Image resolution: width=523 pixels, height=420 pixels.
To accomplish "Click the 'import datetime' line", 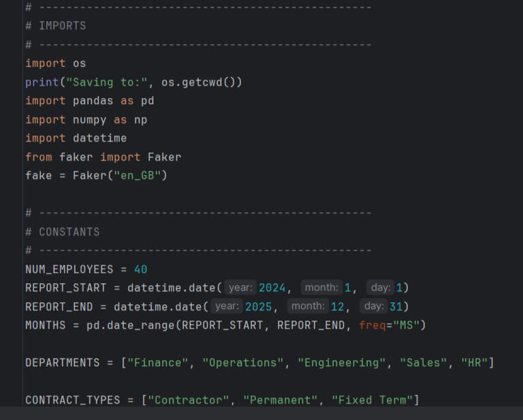I will 76,138.
